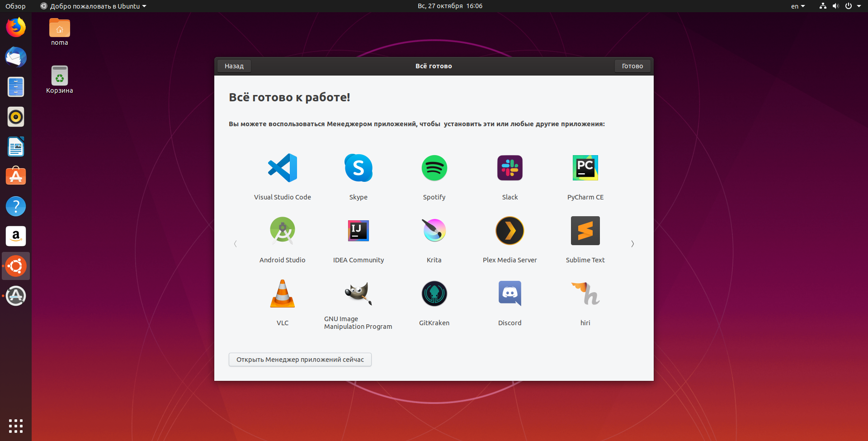
Task: Open the en keyboard layout dropdown
Action: point(798,6)
